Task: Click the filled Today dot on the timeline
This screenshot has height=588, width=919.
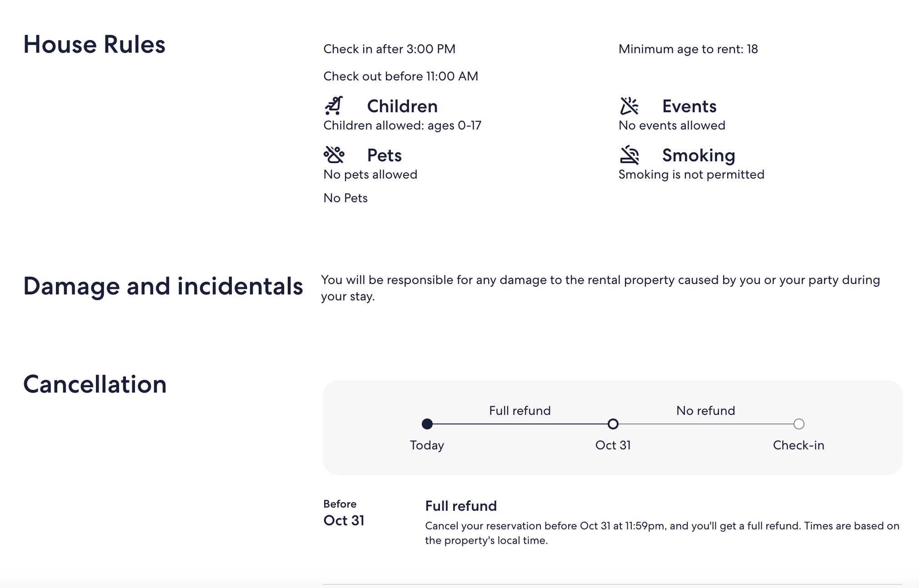Action: [427, 424]
